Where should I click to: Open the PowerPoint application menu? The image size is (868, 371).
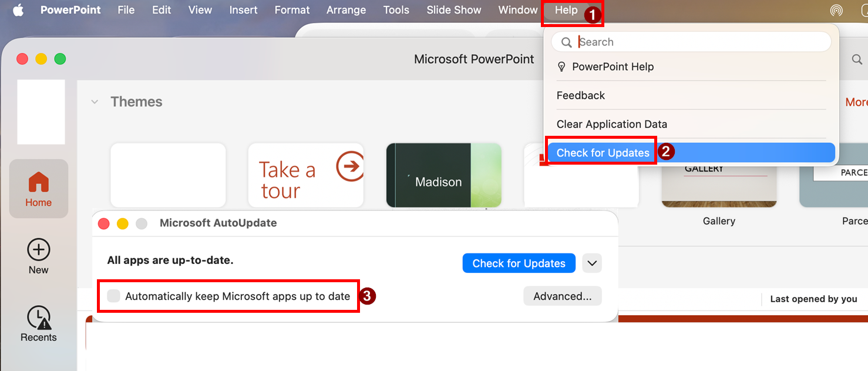coord(70,10)
